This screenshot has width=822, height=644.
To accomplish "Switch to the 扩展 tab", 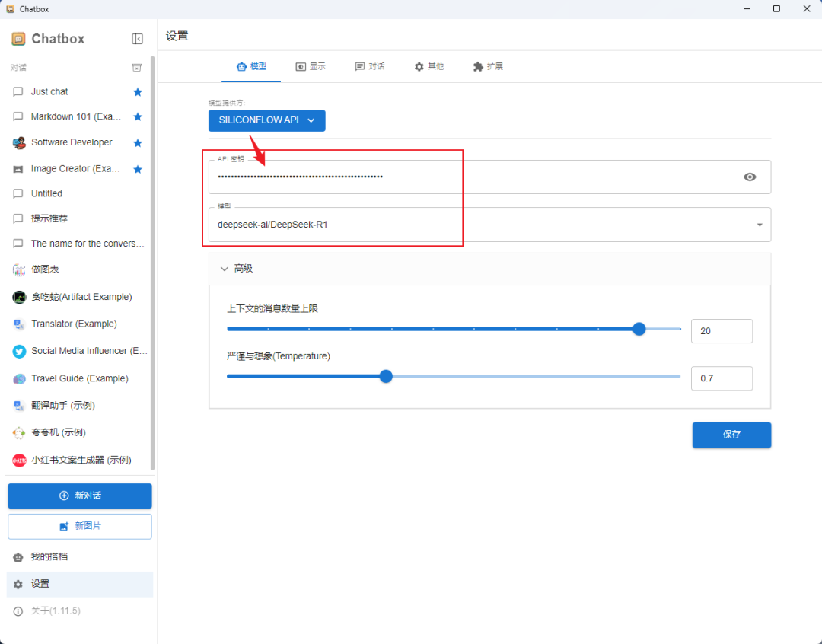I will click(488, 66).
